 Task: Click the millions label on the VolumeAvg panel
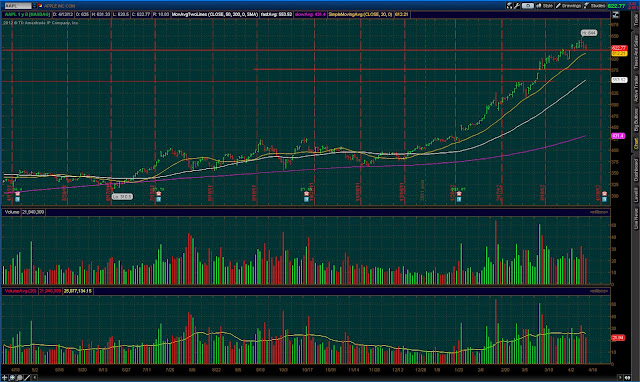(599, 291)
